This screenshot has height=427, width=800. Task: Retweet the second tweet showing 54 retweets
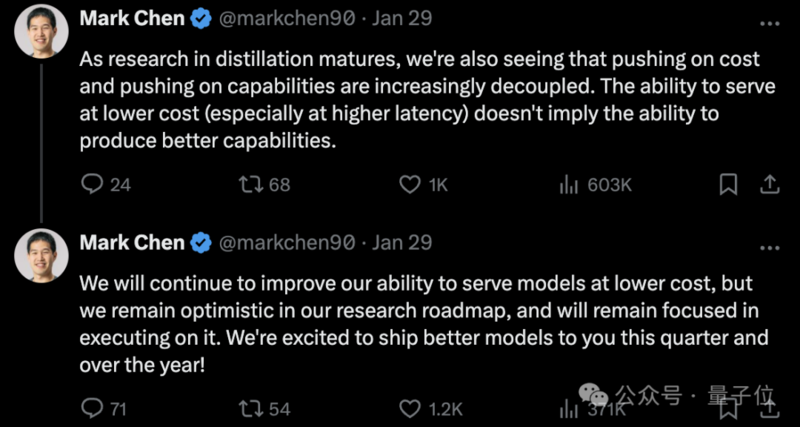pyautogui.click(x=251, y=409)
